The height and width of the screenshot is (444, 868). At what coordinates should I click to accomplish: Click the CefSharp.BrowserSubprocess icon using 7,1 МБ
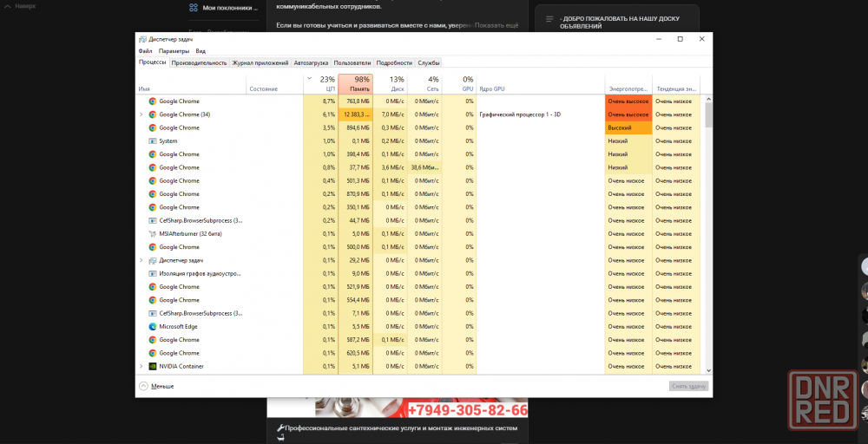click(152, 314)
